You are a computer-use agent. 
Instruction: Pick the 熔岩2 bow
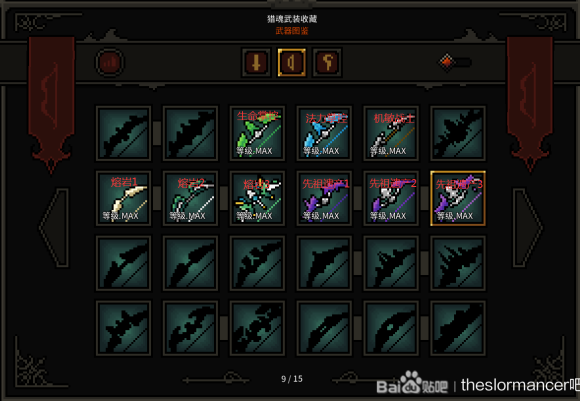coord(190,198)
